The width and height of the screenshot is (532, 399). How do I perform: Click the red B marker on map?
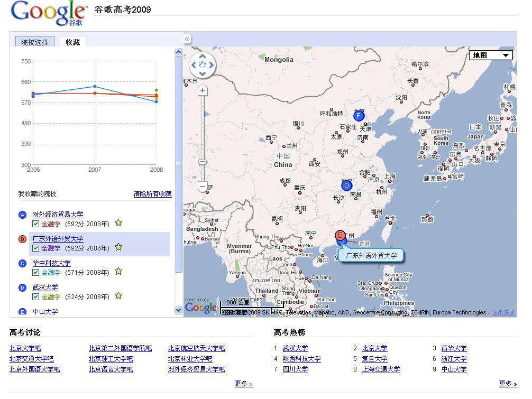(340, 235)
